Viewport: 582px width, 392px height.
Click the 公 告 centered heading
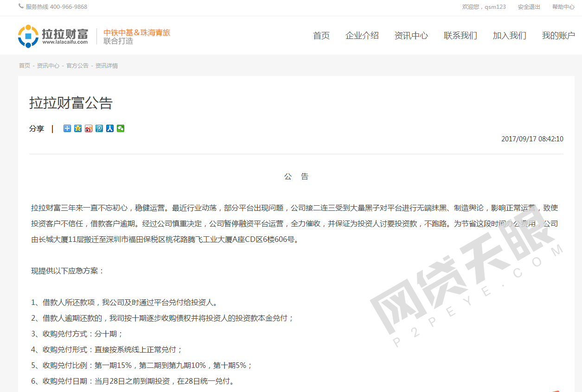296,177
